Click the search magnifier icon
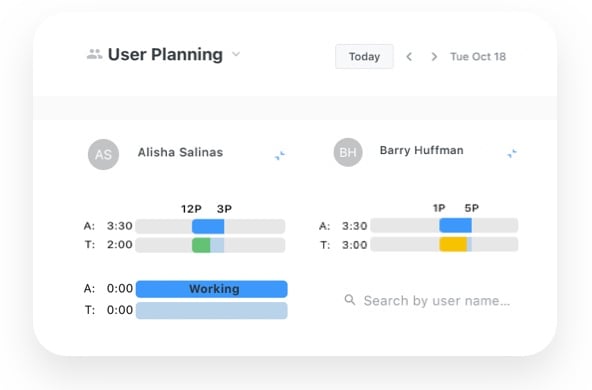Image resolution: width=592 pixels, height=390 pixels. [350, 300]
